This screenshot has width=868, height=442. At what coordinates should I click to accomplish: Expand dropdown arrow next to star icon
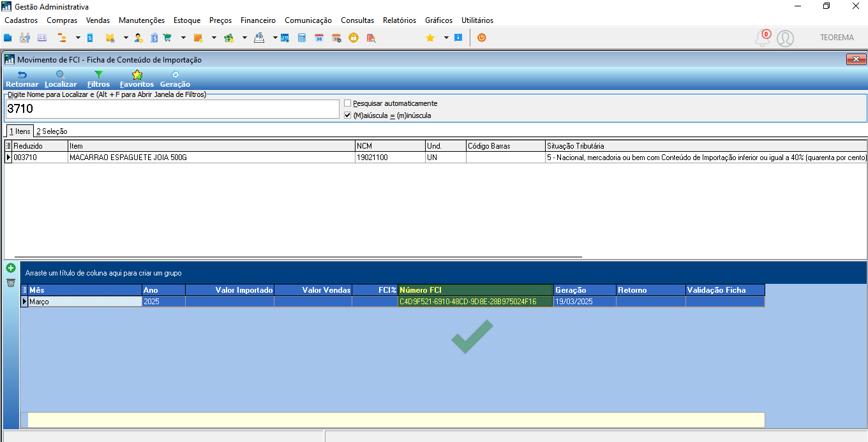pyautogui.click(x=446, y=38)
